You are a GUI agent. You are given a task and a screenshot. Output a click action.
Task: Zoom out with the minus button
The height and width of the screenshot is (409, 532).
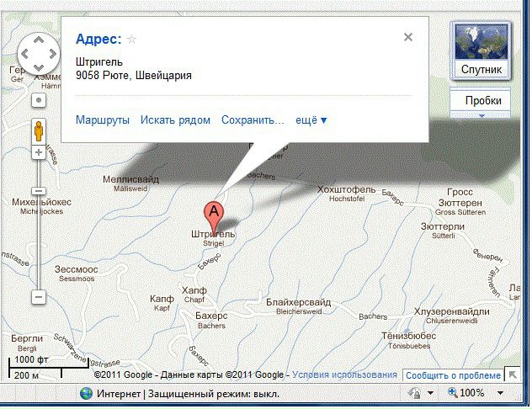tap(39, 297)
